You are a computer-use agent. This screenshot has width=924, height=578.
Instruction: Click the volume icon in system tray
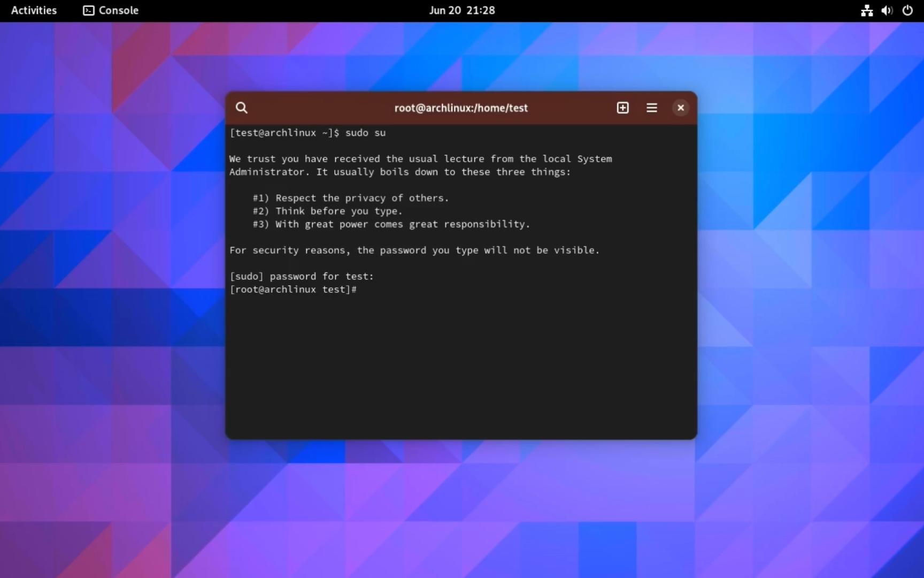(x=887, y=10)
